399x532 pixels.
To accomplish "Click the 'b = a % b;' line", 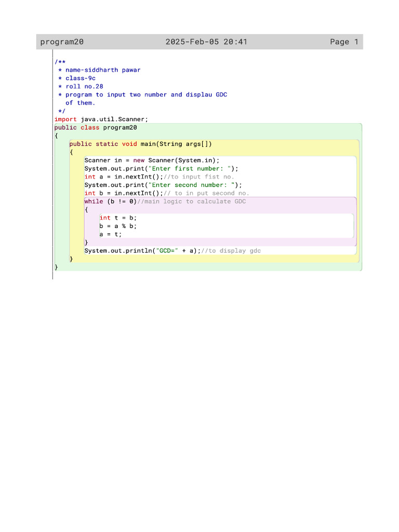I will 118,226.
